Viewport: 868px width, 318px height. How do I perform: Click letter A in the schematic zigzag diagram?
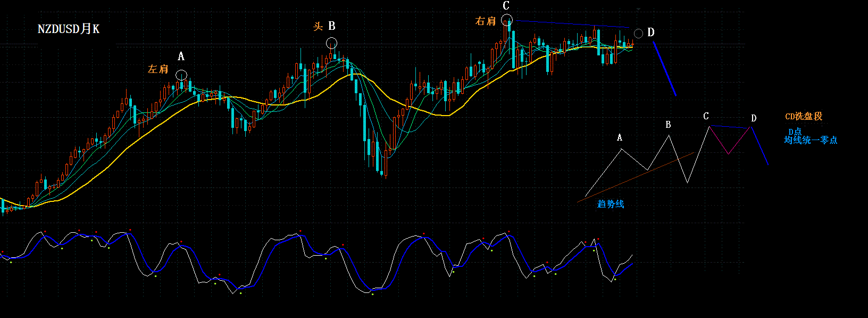[620, 138]
